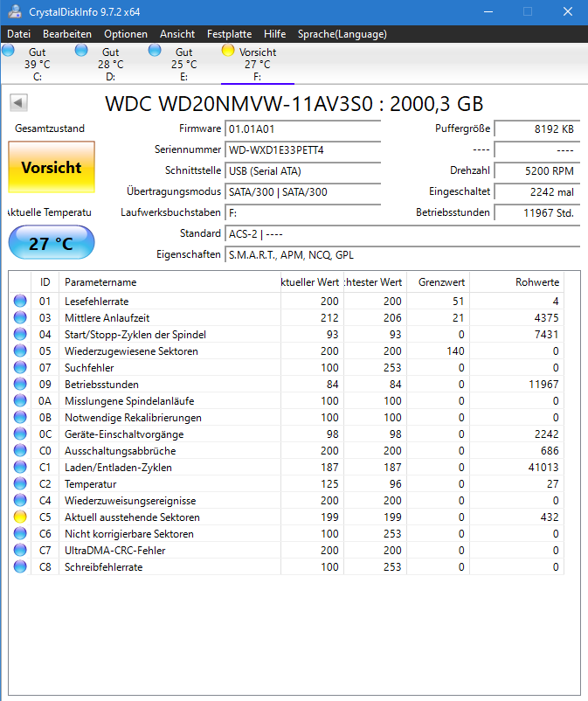Click blue status orb for drive E:

(x=155, y=50)
